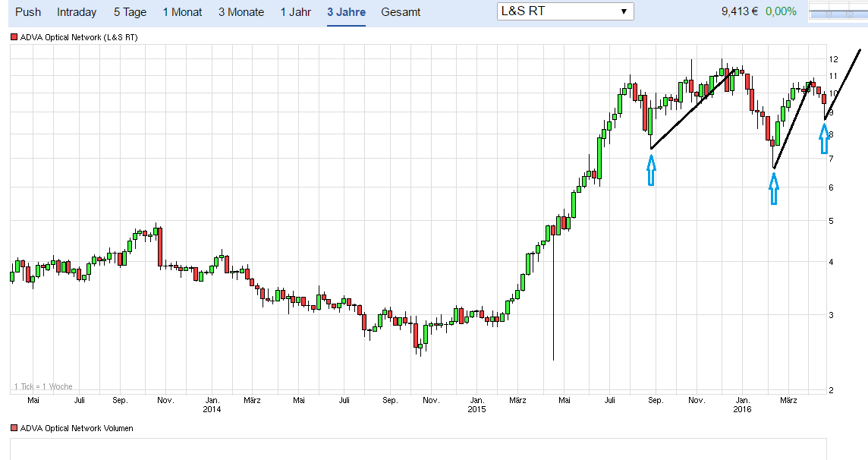Click the Jan. label above 2015

click(477, 400)
